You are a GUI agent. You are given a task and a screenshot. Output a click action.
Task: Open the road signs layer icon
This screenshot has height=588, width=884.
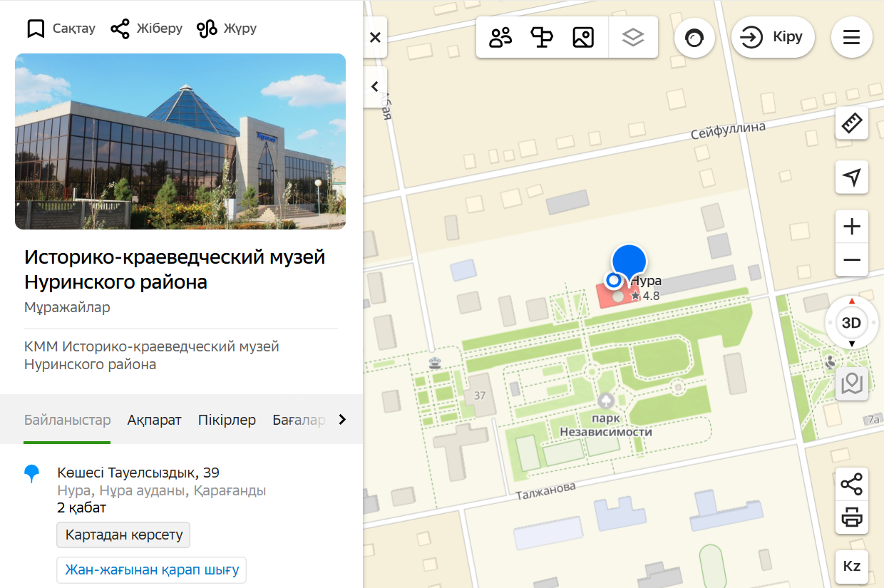pos(542,37)
